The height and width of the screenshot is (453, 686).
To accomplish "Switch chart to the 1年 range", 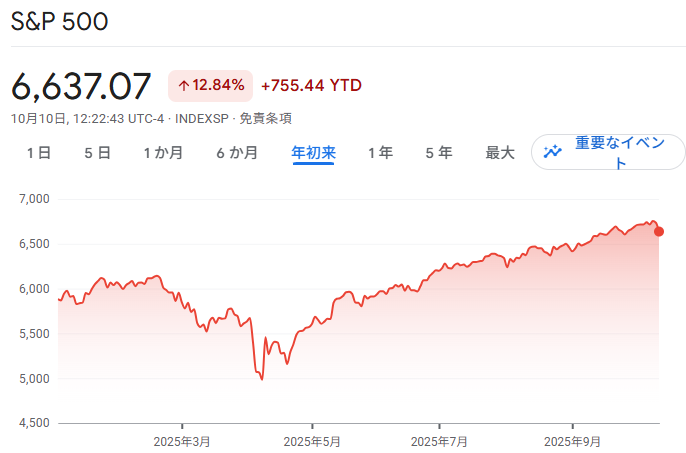I will [x=380, y=153].
